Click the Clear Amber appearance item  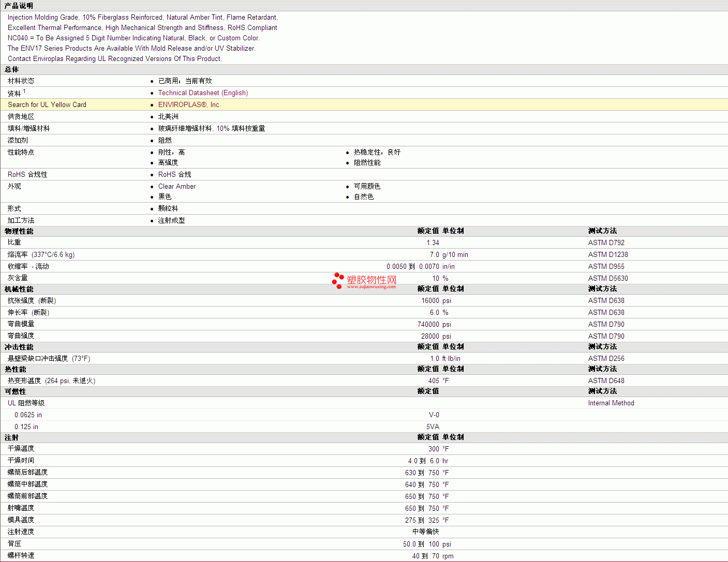coord(176,187)
